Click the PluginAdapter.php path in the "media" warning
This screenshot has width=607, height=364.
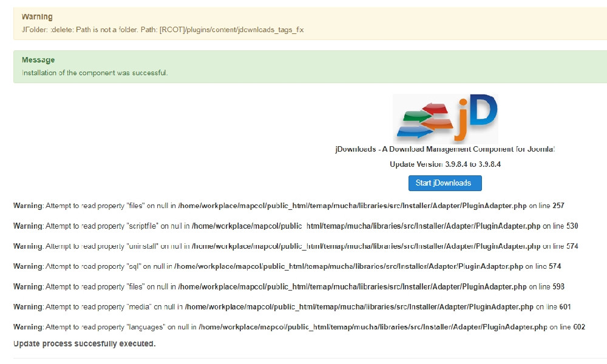(359, 307)
